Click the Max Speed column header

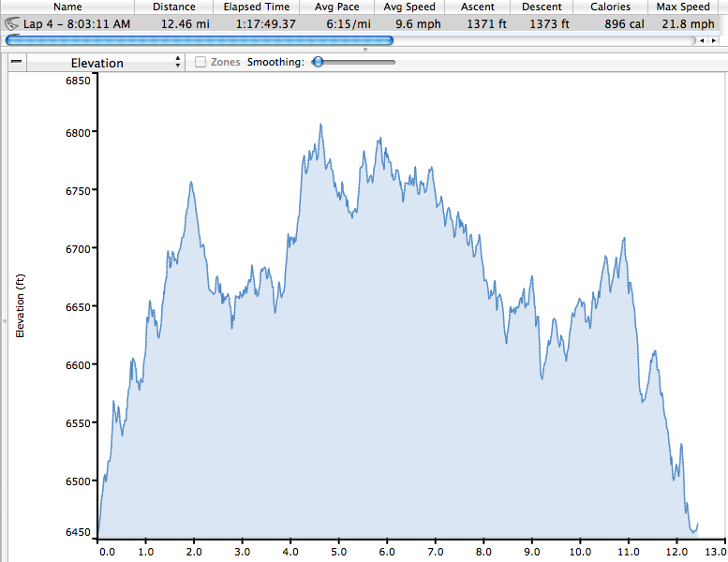click(683, 7)
